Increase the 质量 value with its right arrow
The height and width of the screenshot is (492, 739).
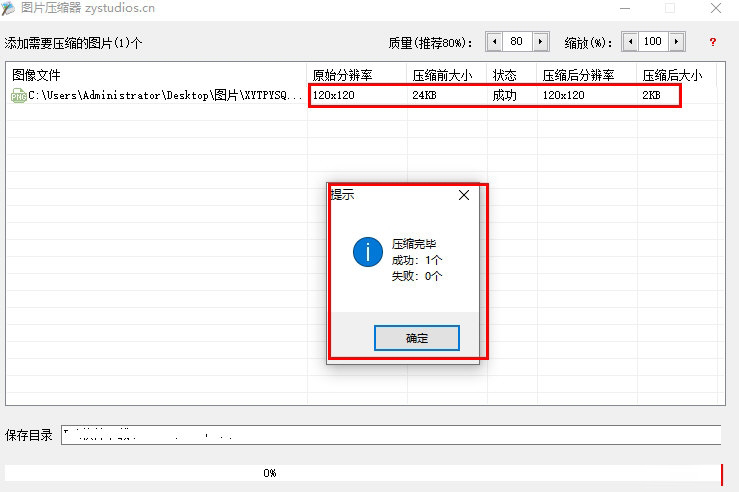[x=540, y=41]
